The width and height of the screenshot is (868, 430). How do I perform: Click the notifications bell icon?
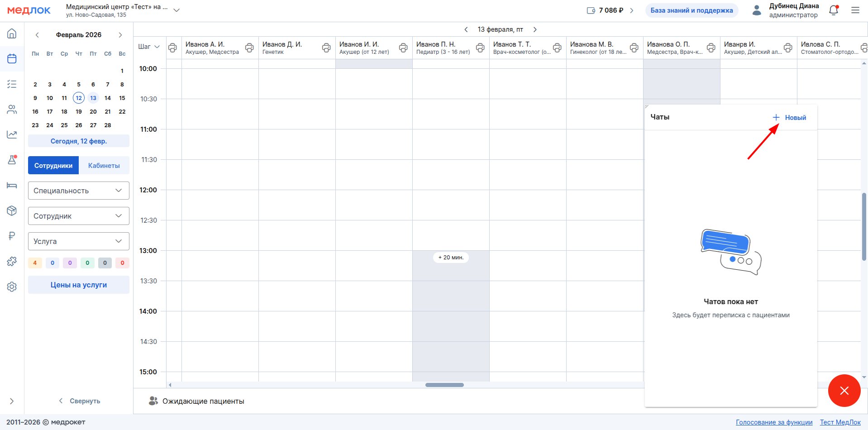(833, 10)
